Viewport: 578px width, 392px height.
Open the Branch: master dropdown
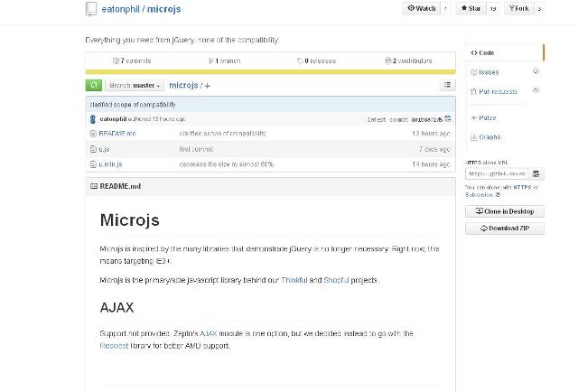(x=135, y=85)
